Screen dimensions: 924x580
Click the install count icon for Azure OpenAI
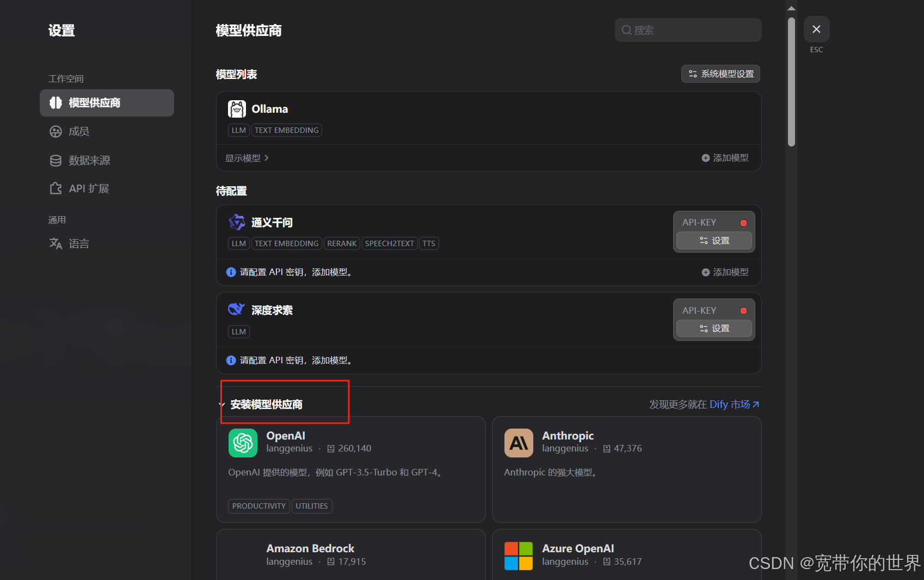[607, 561]
